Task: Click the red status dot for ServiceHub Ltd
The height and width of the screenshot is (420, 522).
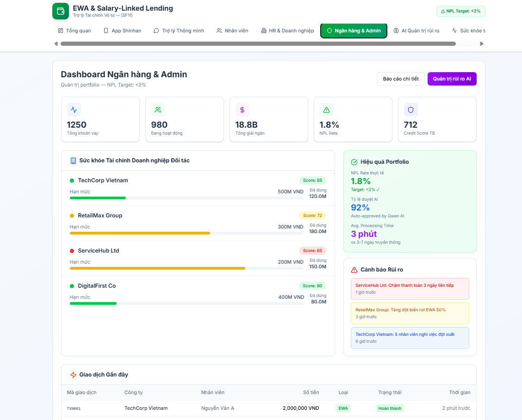Action: (x=72, y=251)
